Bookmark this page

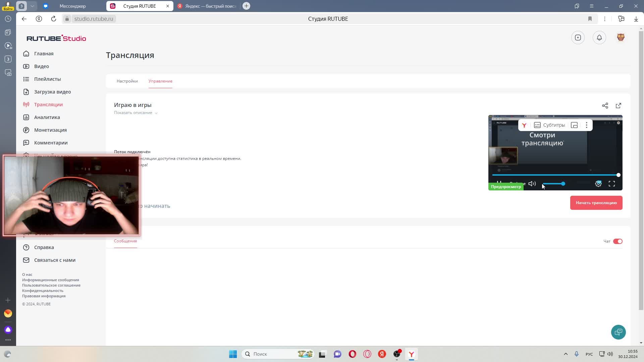(x=590, y=19)
